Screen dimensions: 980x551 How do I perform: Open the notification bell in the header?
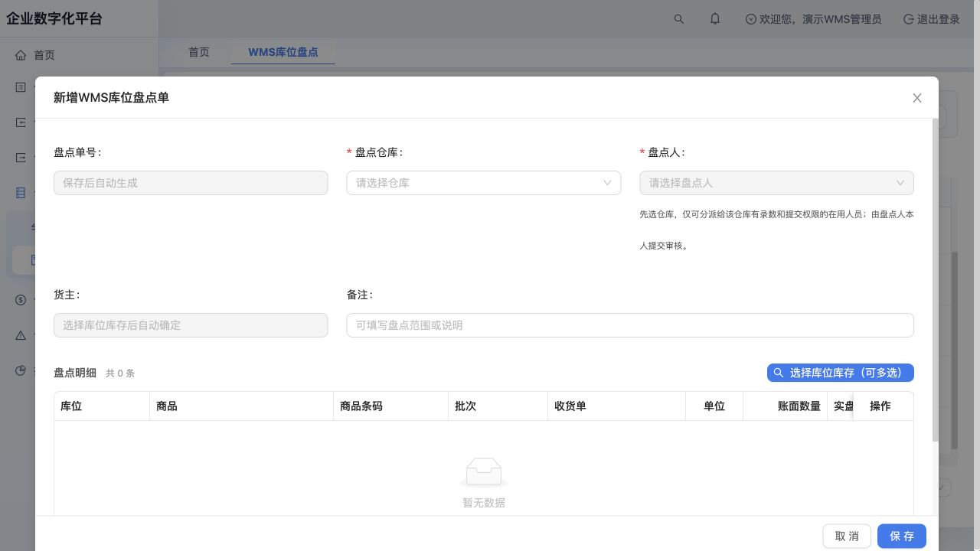coord(715,19)
